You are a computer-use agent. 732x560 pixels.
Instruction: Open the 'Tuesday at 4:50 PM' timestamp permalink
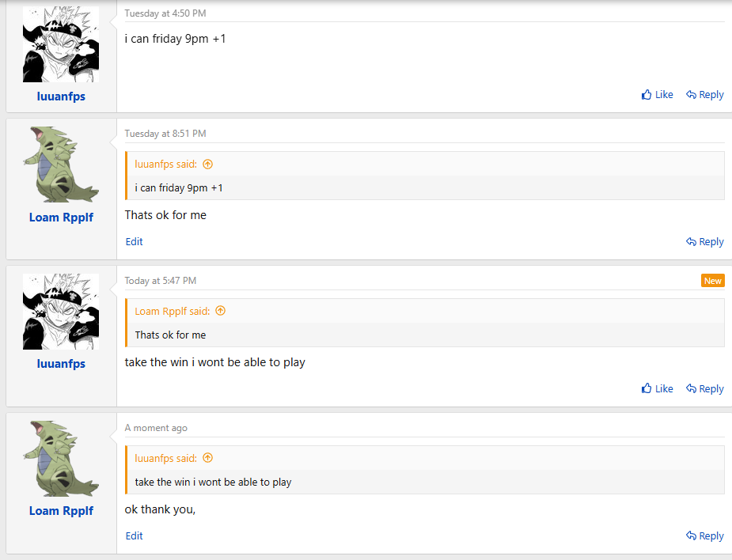(x=165, y=13)
